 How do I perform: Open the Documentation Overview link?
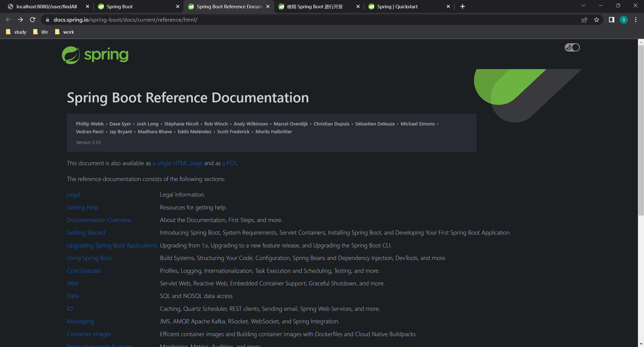[99, 220]
